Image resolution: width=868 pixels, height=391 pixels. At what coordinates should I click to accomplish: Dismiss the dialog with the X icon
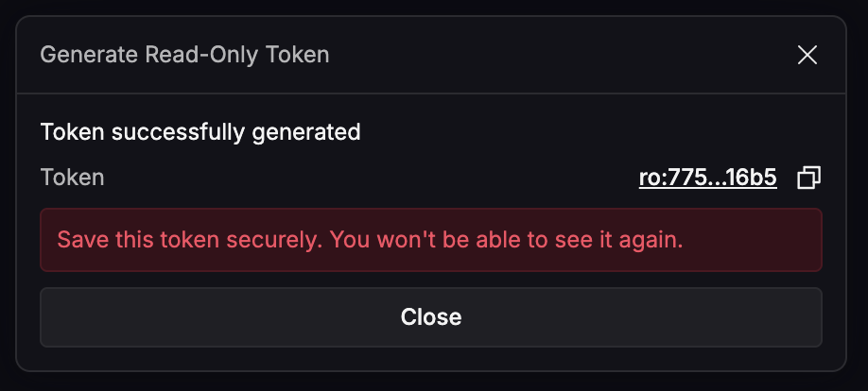807,55
